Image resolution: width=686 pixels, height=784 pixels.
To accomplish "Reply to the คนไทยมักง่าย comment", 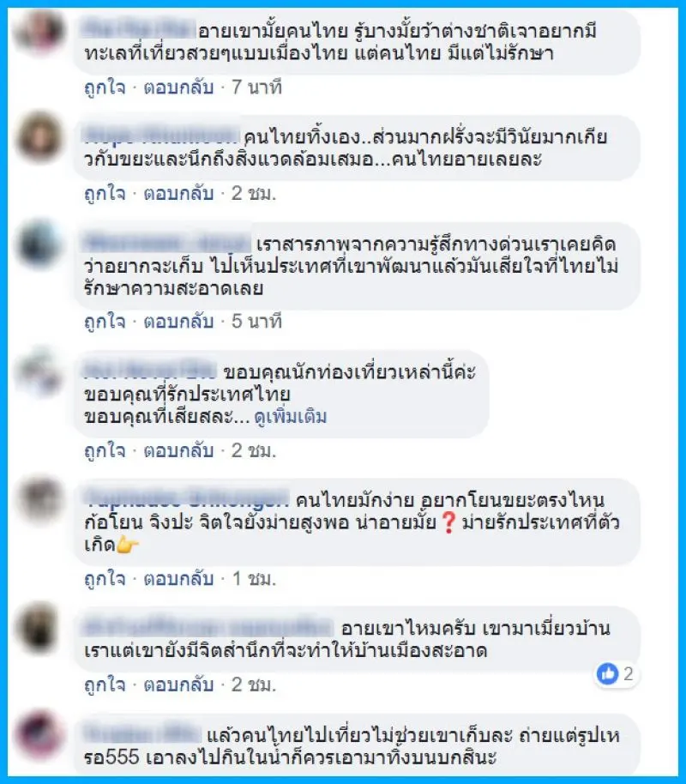I will [178, 578].
